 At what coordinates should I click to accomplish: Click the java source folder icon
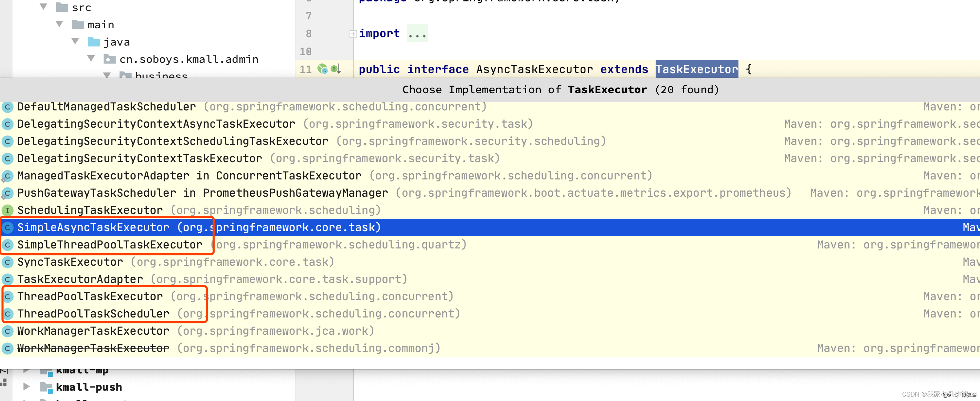(94, 42)
